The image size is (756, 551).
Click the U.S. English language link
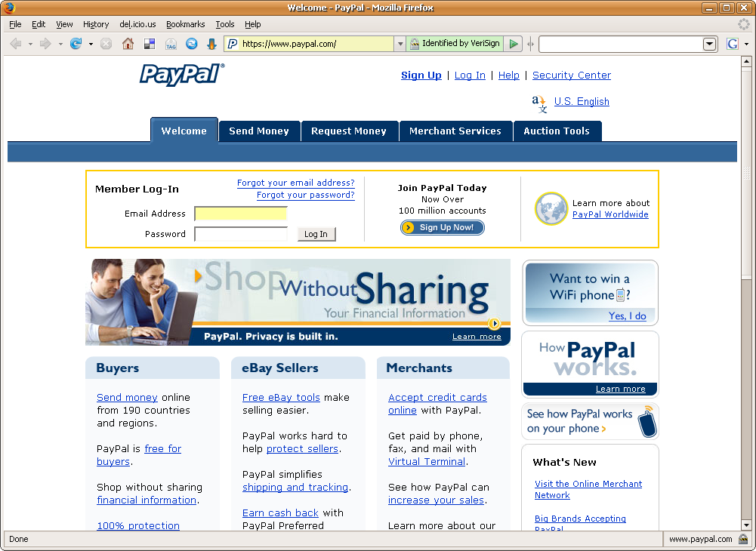[582, 101]
